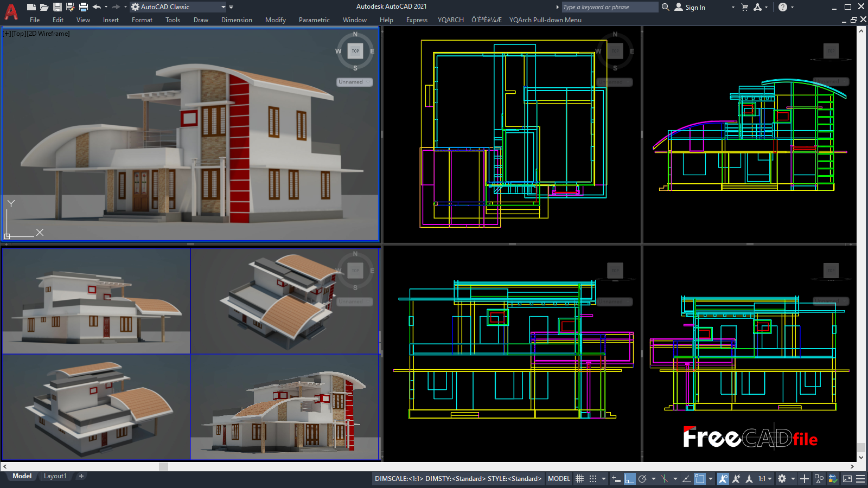Undo the last action
This screenshot has width=868, height=488.
(97, 7)
